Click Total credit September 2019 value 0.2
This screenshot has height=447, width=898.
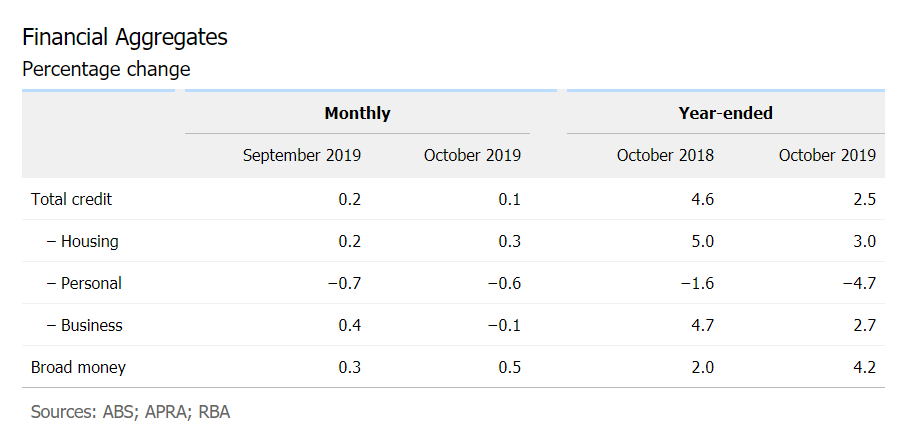click(349, 199)
